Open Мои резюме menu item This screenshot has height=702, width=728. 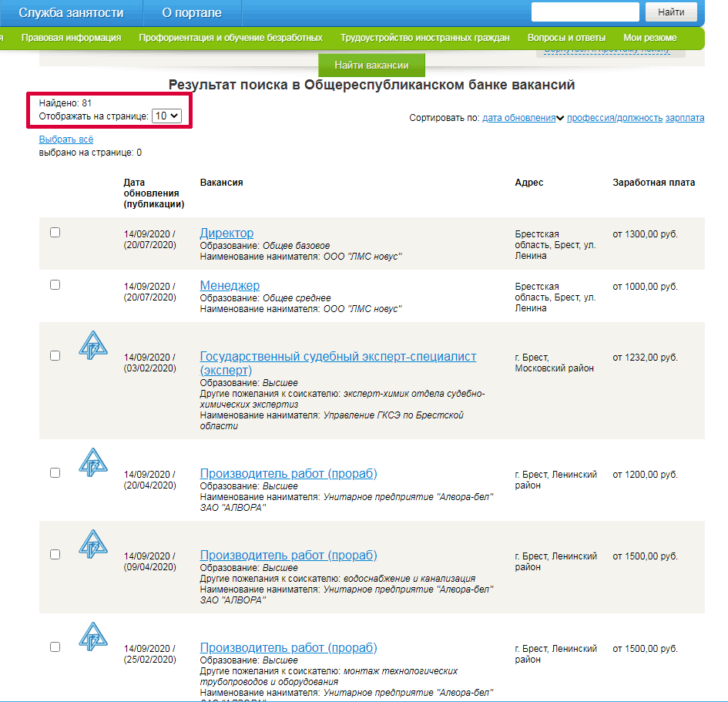650,38
